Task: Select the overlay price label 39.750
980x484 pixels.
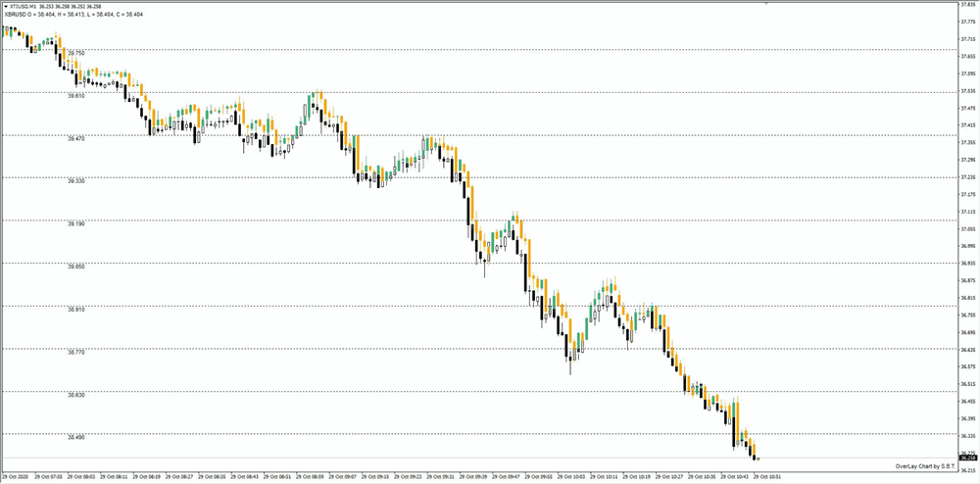Action: (76, 54)
